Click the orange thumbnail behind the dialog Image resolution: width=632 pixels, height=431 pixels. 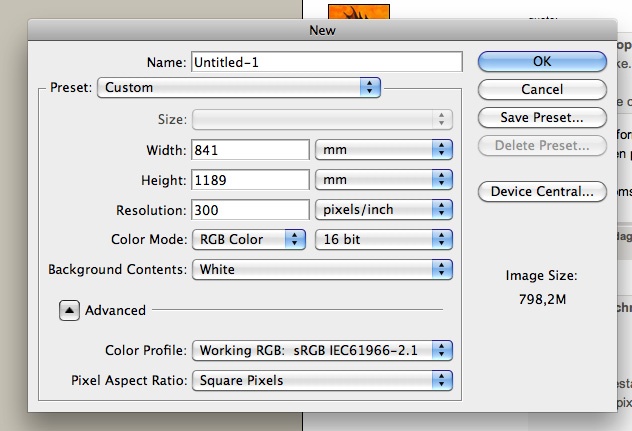[357, 9]
